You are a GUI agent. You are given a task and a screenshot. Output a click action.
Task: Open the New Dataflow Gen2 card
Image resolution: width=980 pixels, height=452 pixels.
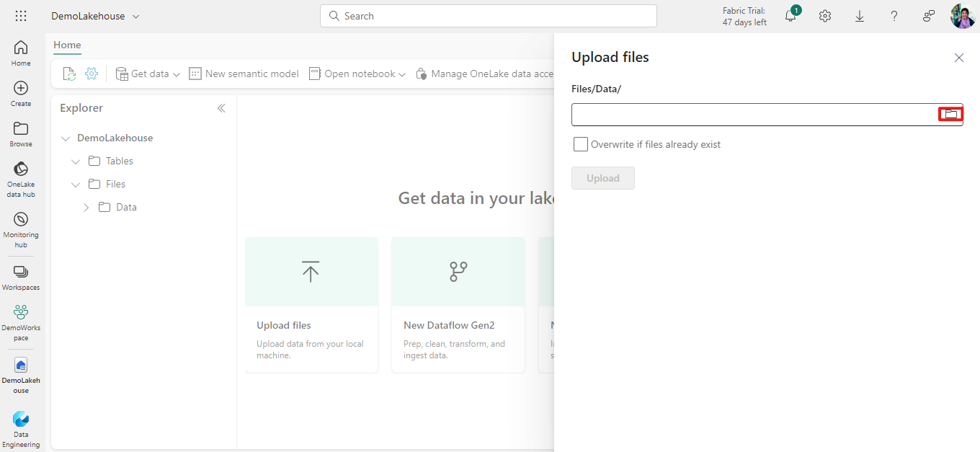pos(458,305)
